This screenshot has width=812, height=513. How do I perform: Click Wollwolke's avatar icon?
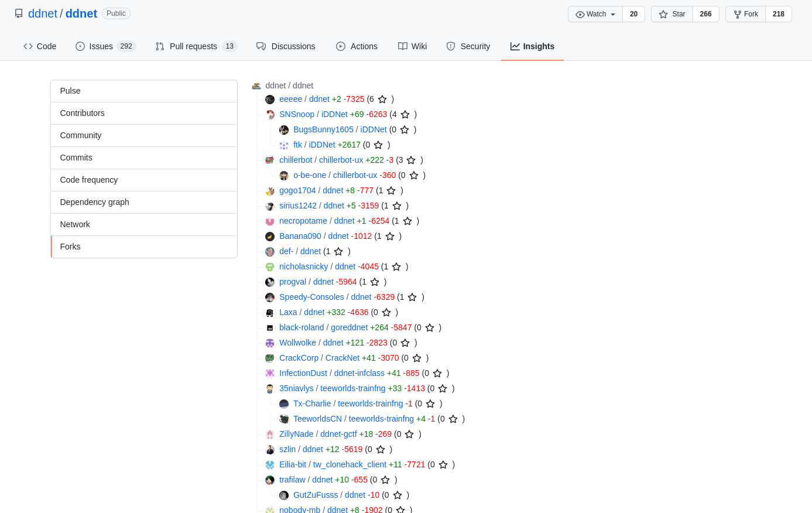click(x=270, y=343)
